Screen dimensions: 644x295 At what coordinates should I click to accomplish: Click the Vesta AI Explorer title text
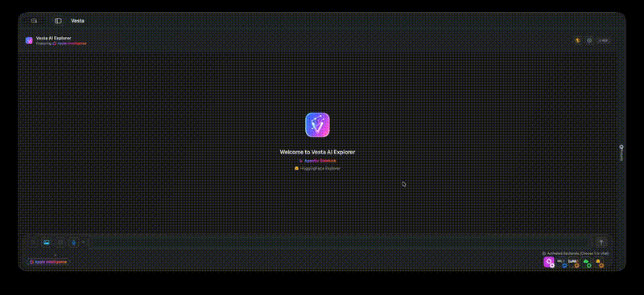point(53,38)
